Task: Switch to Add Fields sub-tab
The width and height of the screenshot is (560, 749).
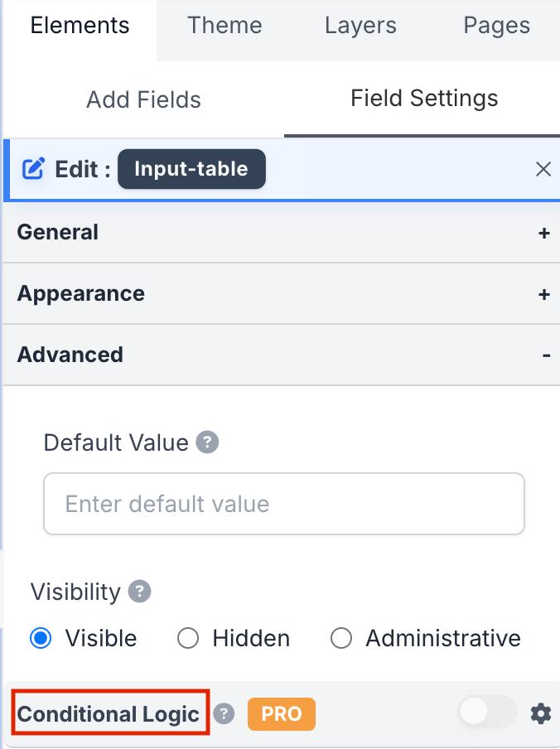Action: (143, 100)
